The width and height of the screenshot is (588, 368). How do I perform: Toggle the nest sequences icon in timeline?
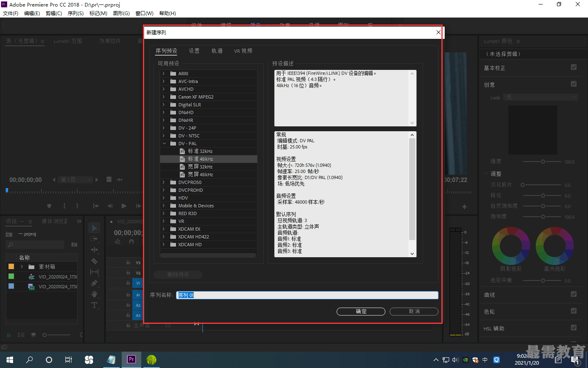(118, 242)
